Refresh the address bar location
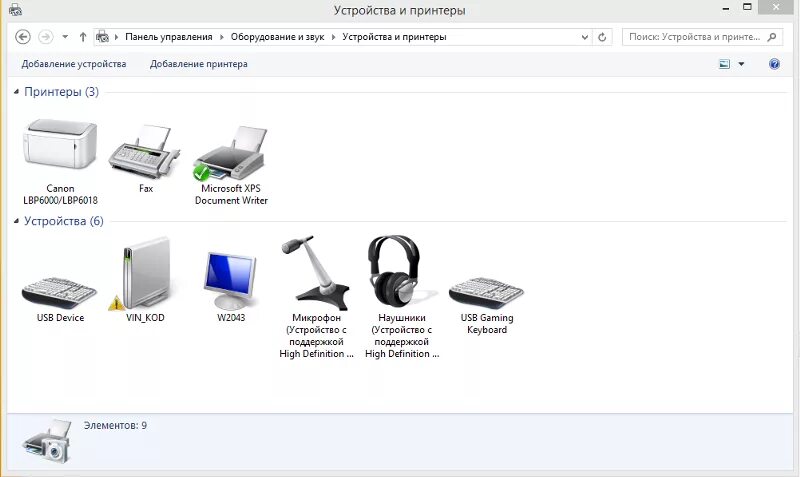800x477 pixels. click(602, 37)
